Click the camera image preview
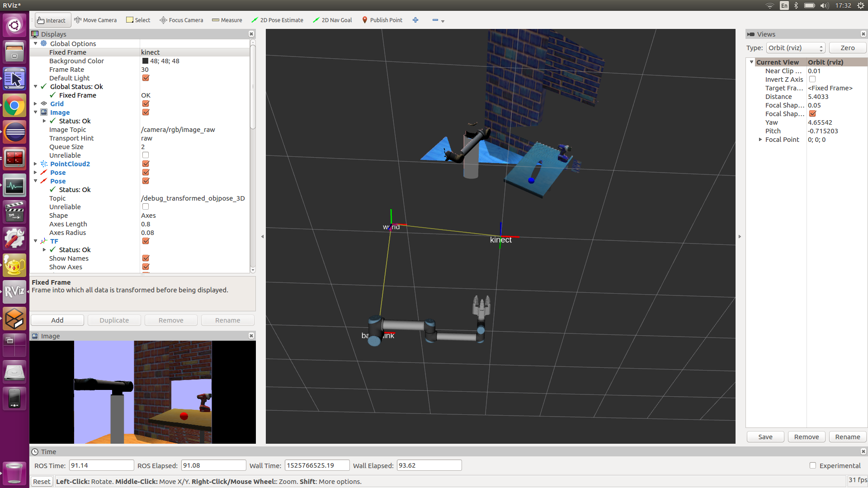Screen dimensions: 868x488 coord(143,392)
